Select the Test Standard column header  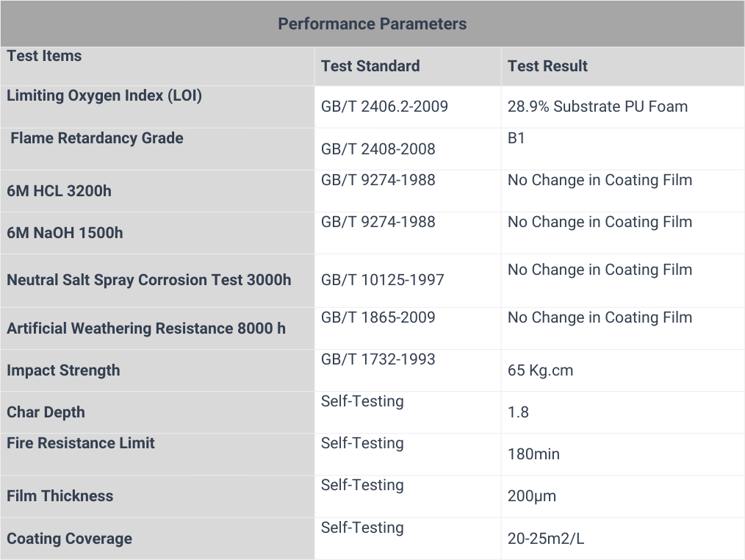tap(370, 66)
